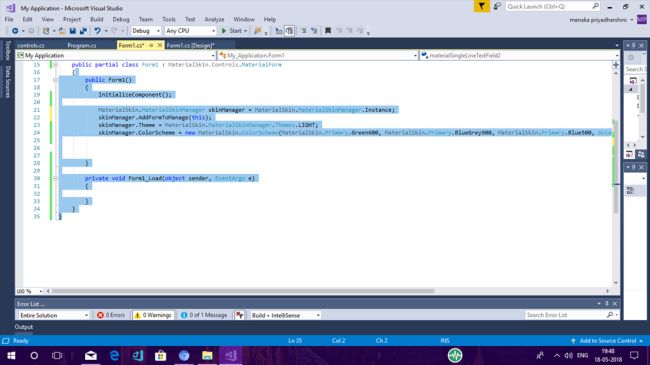Switch to the controls.cs tab
This screenshot has height=365, width=650.
[31, 45]
